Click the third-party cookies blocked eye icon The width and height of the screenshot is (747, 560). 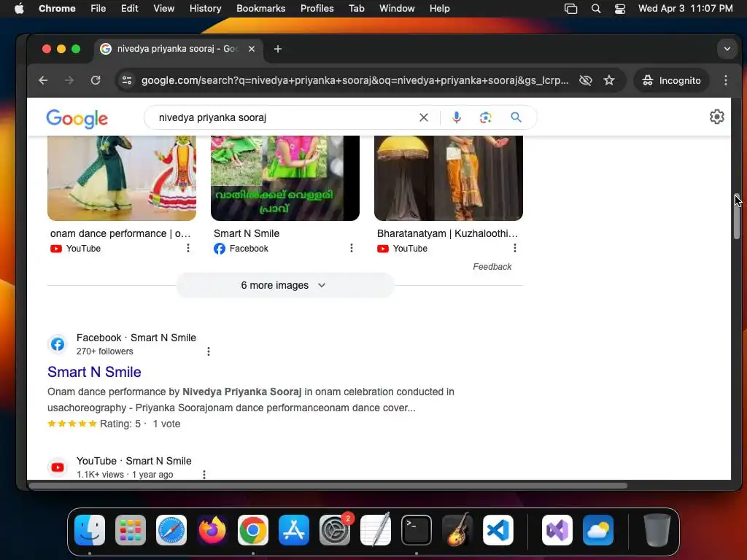pyautogui.click(x=586, y=80)
